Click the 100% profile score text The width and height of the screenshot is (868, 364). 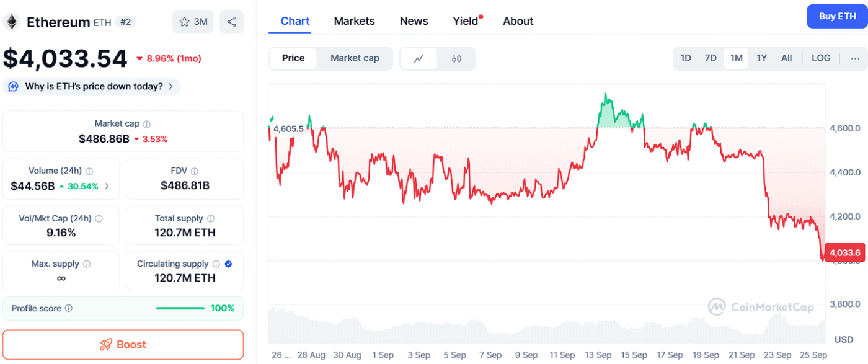click(223, 308)
